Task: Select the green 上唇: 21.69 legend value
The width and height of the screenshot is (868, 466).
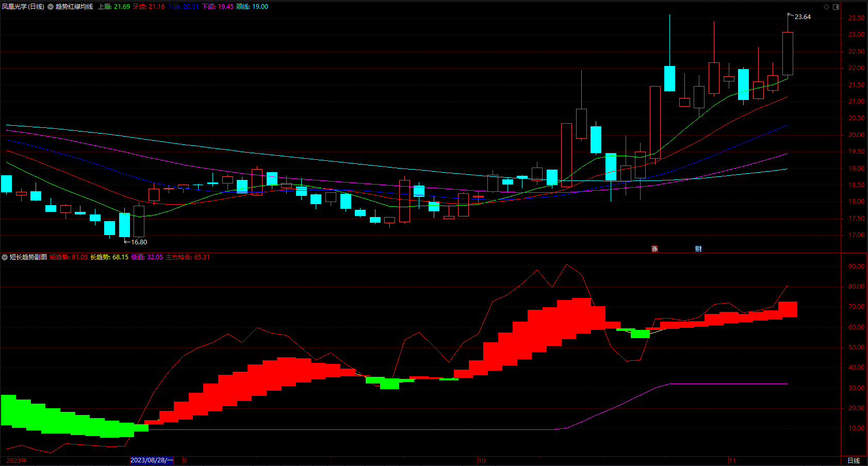Action: tap(114, 7)
